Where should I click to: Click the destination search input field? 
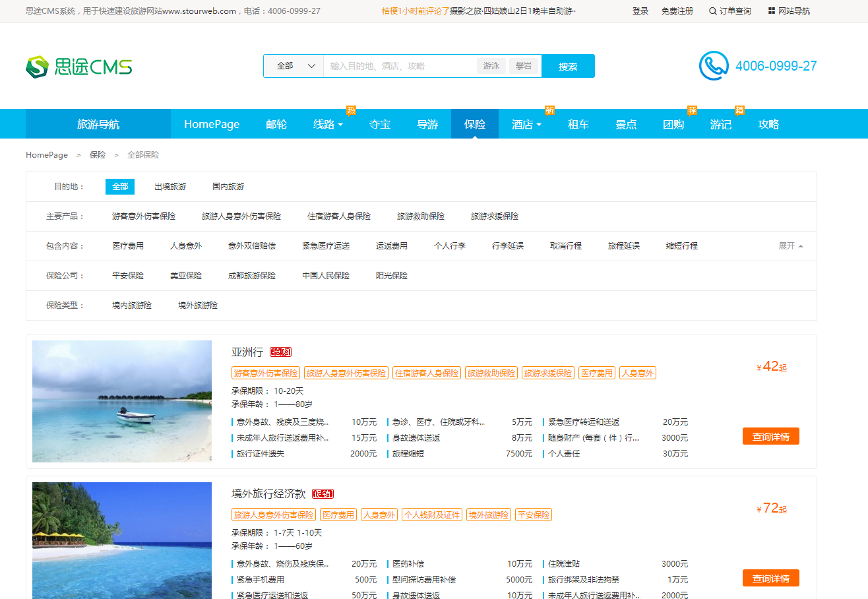coord(400,66)
